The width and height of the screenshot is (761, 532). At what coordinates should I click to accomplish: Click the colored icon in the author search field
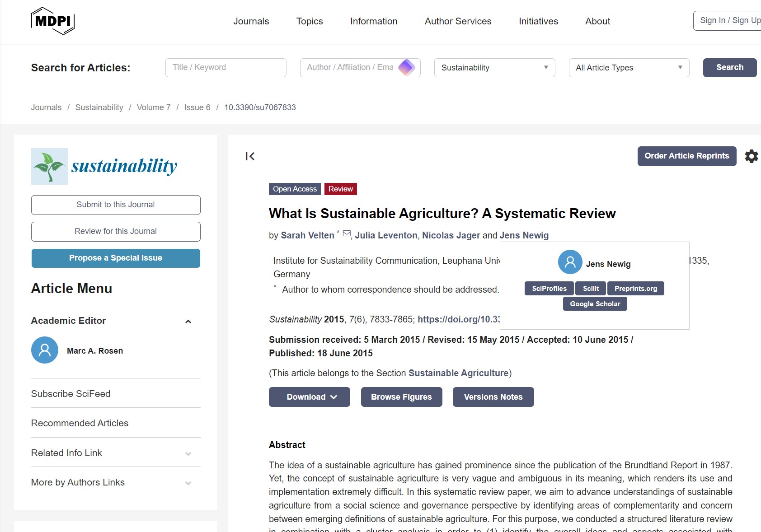[406, 67]
